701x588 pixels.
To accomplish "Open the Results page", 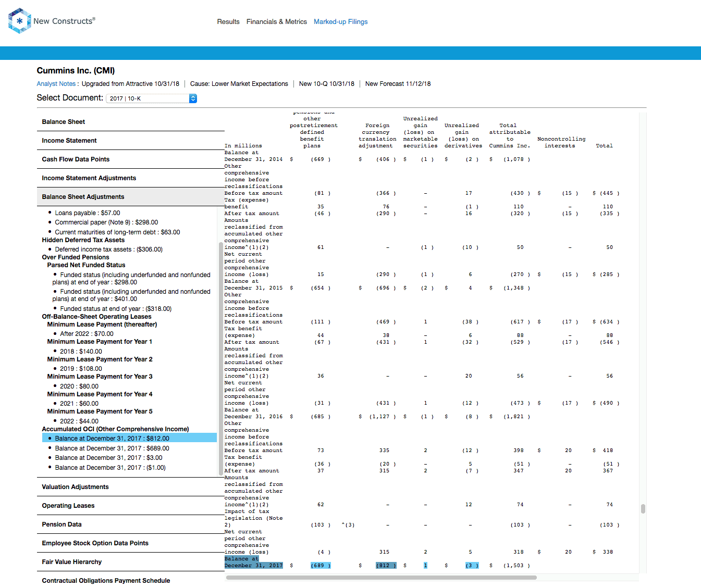I will click(x=228, y=22).
